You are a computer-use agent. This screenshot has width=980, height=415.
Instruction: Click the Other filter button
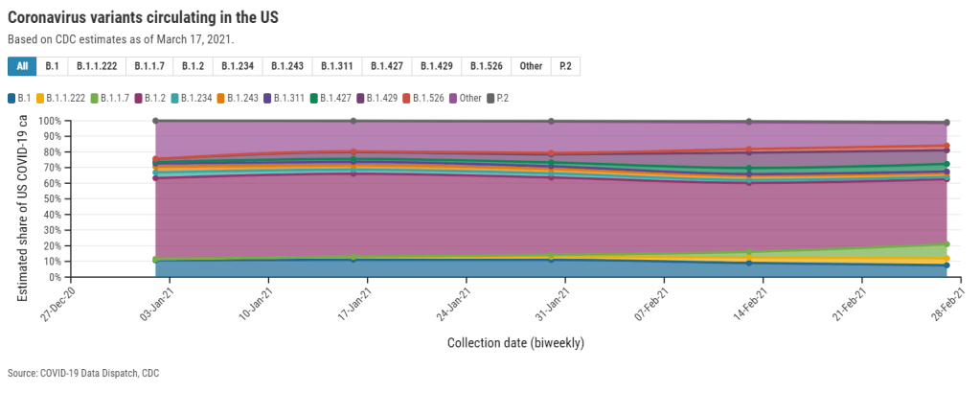click(531, 66)
